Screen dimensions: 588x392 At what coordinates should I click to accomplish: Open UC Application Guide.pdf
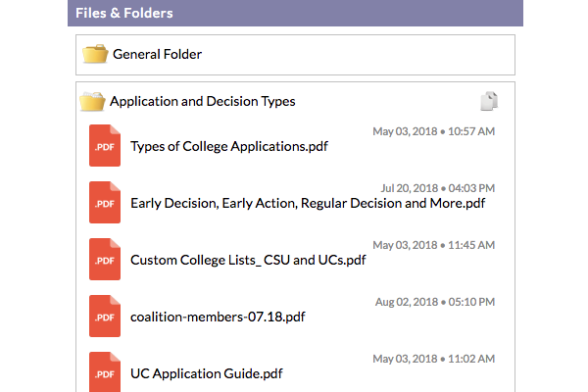click(x=206, y=374)
